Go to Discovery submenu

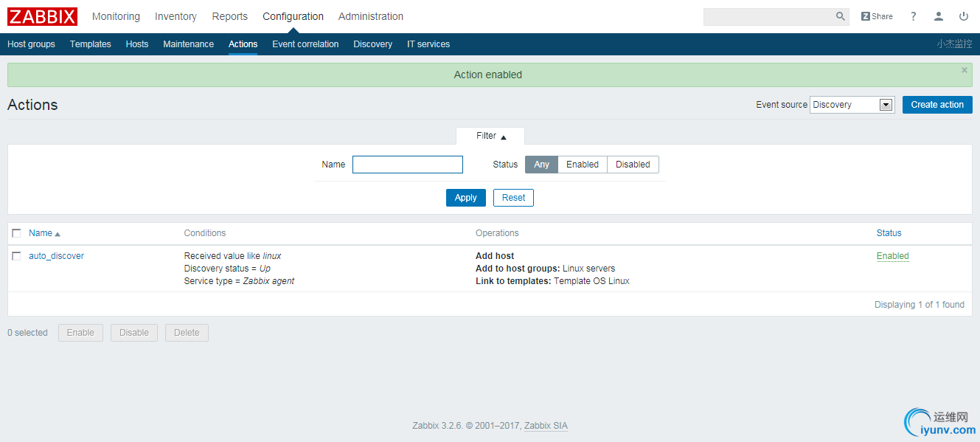pyautogui.click(x=373, y=44)
